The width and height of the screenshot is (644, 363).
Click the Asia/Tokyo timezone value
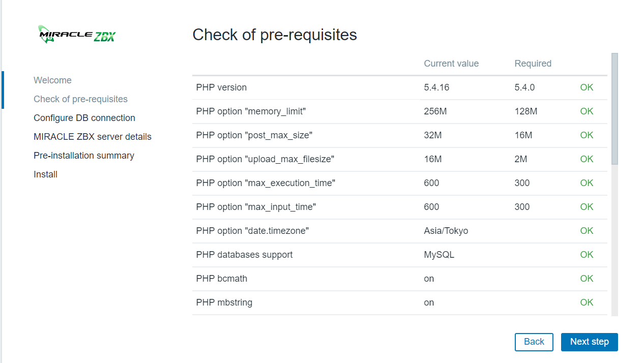coord(446,231)
